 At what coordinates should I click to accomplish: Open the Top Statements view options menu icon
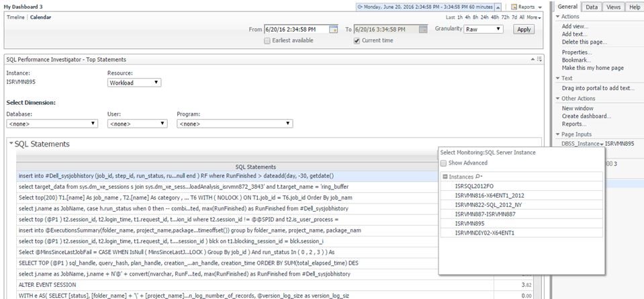point(539,60)
